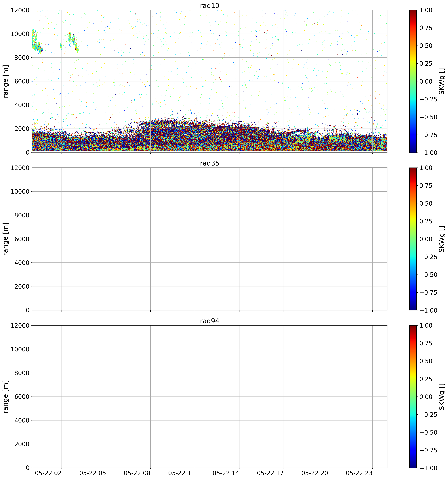Screen dimensions: 448x479
Task: Click the rad35 colorbar gradient
Action: click(x=413, y=239)
